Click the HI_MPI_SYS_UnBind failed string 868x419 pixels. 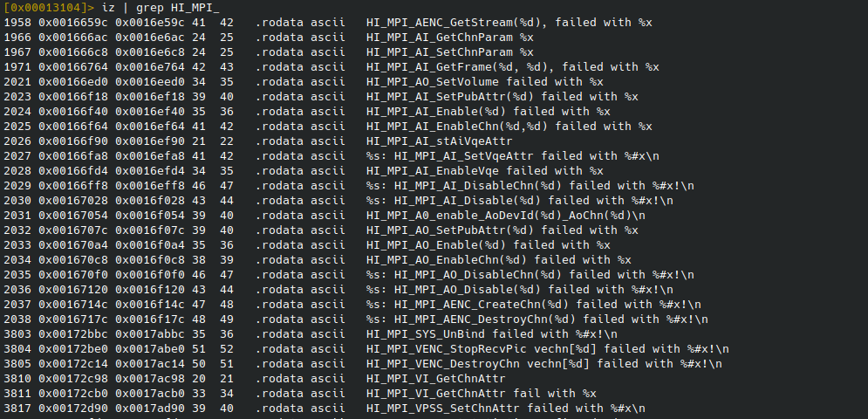(491, 333)
